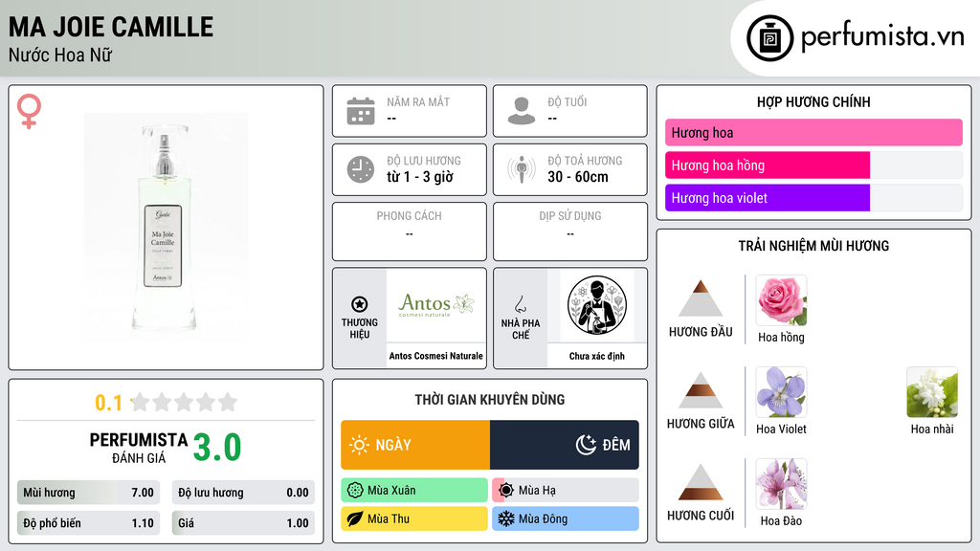980x551 pixels.
Task: Click the Nước Hoa Nữ subtitle
Action: [x=60, y=55]
